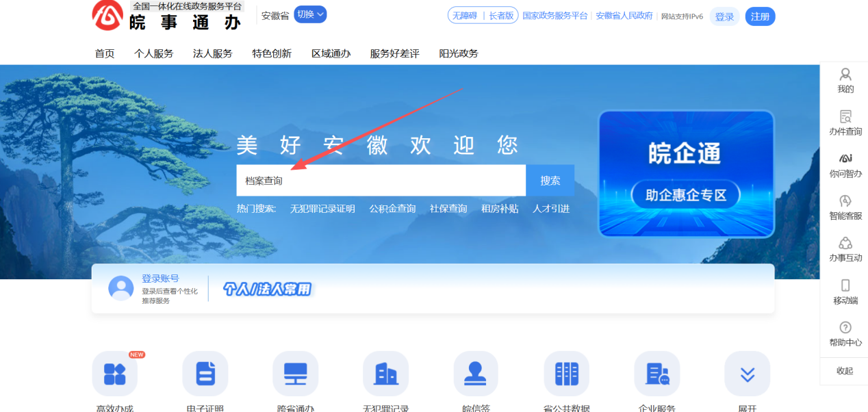This screenshot has width=868, height=412.
Task: Click the 皖信签 stamp icon
Action: (476, 374)
